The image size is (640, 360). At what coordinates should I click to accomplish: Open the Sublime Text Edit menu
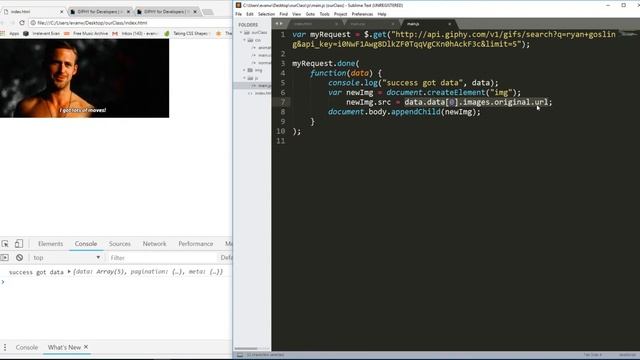tap(250, 14)
